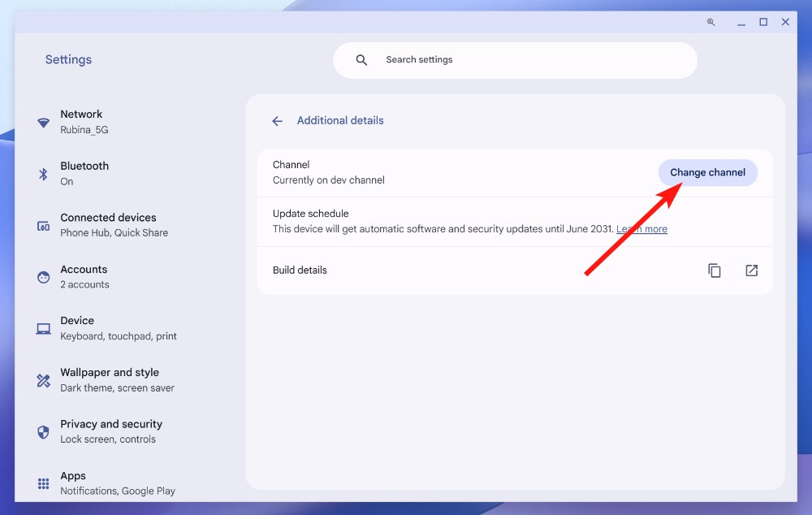Click the Wi-Fi icon next to Network
The height and width of the screenshot is (515, 812).
pos(43,122)
